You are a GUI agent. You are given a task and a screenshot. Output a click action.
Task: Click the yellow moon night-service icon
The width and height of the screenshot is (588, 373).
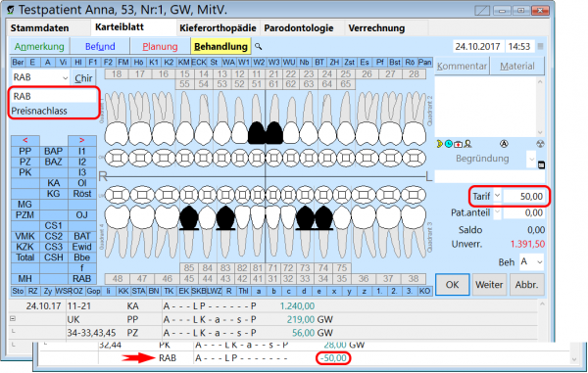point(440,144)
